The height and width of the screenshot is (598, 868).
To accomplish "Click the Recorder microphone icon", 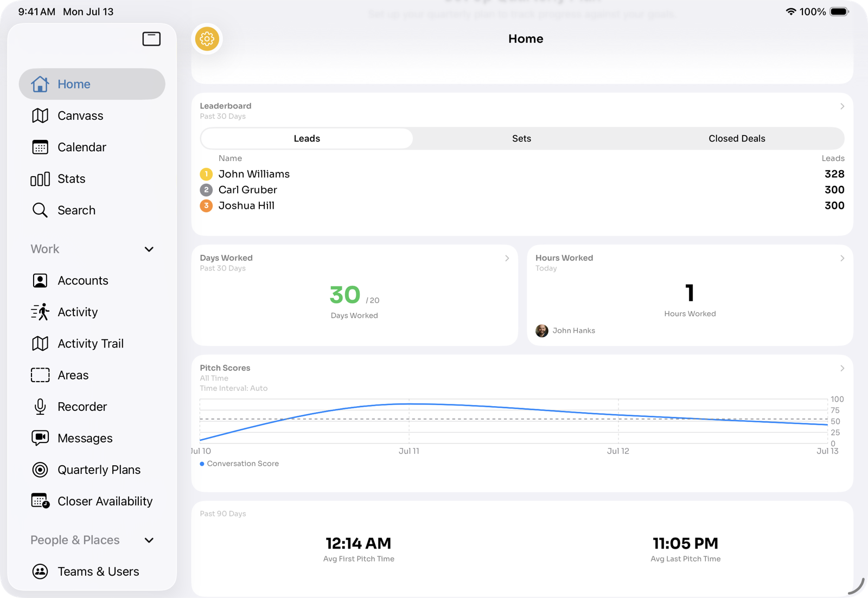I will click(40, 407).
